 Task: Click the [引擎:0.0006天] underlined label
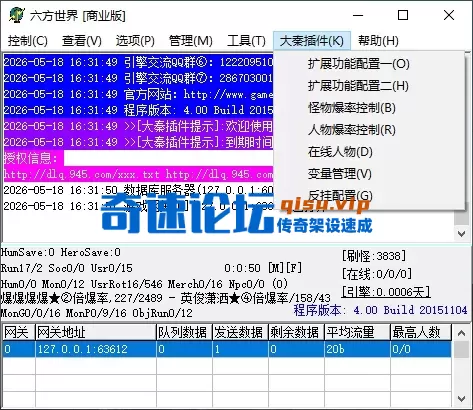(386, 292)
